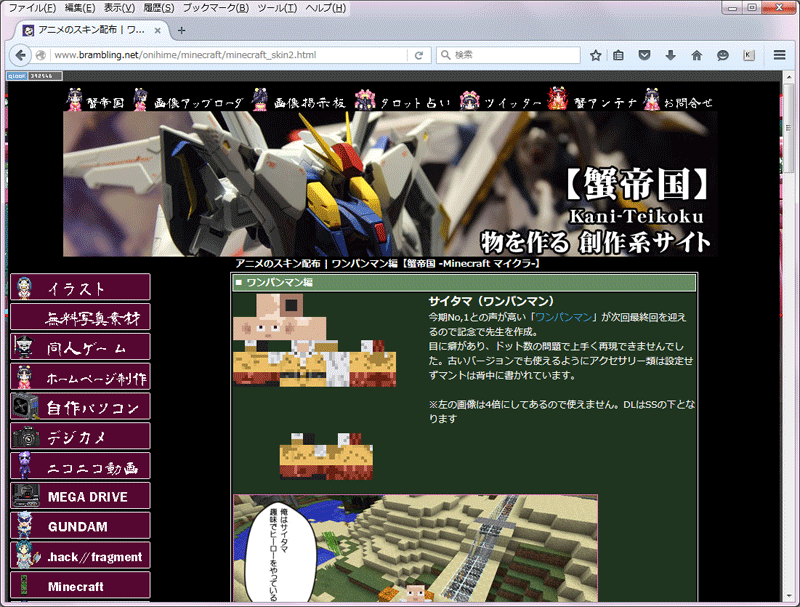Screen dimensions: 800x607
Task: Open the ファイル menu
Action: tap(32, 8)
